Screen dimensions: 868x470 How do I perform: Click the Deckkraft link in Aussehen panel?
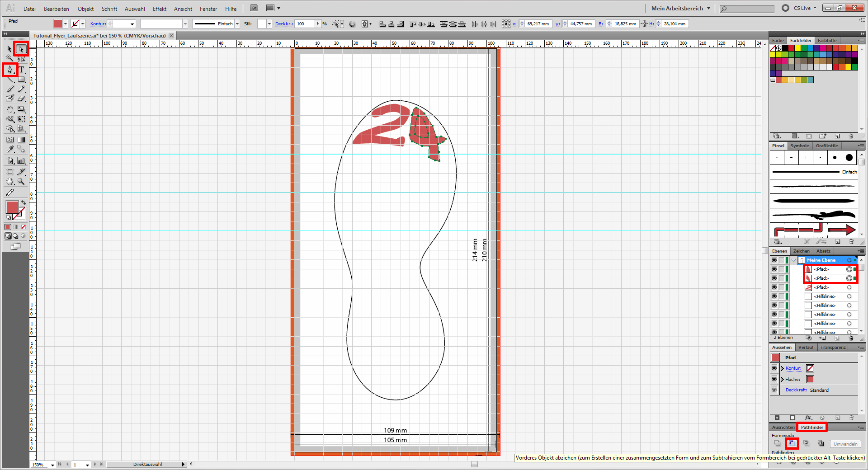(796, 390)
